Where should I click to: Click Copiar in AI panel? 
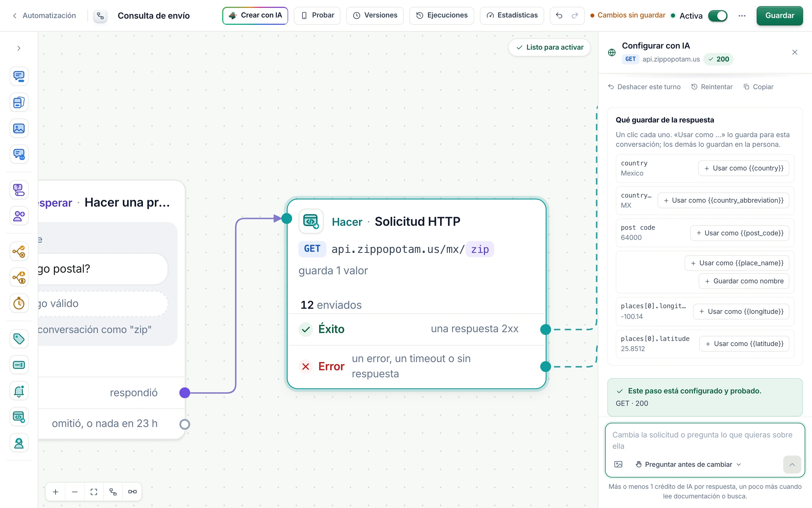click(x=758, y=87)
